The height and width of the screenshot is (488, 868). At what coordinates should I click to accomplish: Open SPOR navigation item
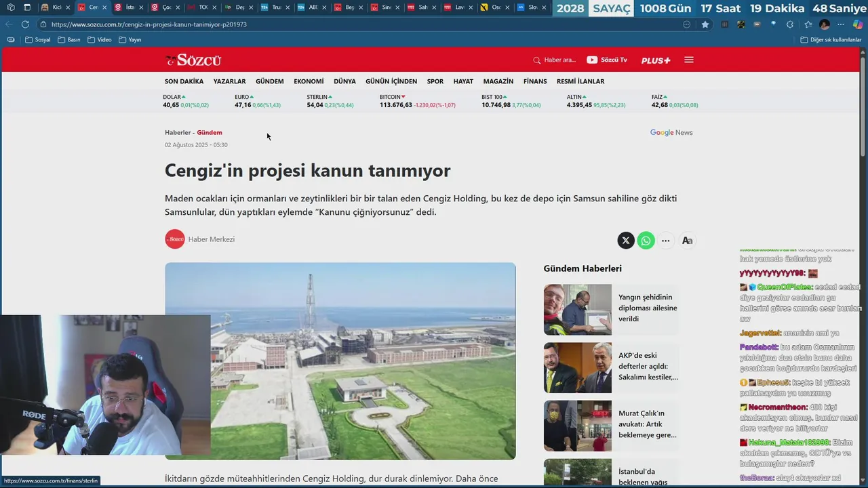coord(435,81)
